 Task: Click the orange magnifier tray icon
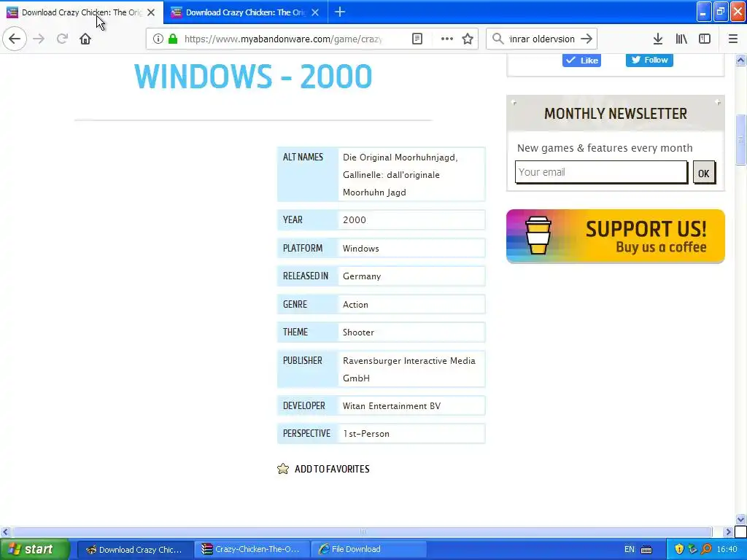tap(706, 550)
